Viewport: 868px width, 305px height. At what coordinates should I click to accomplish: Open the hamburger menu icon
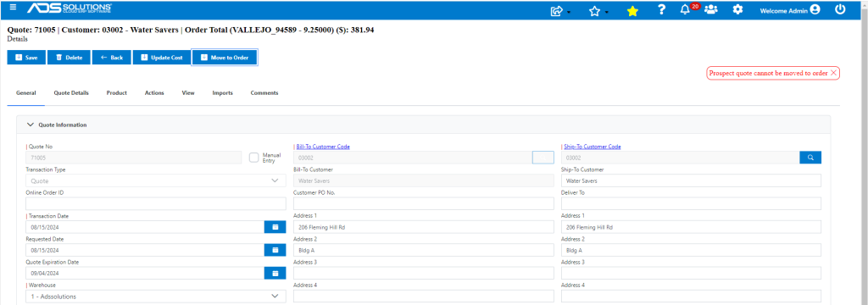[14, 8]
